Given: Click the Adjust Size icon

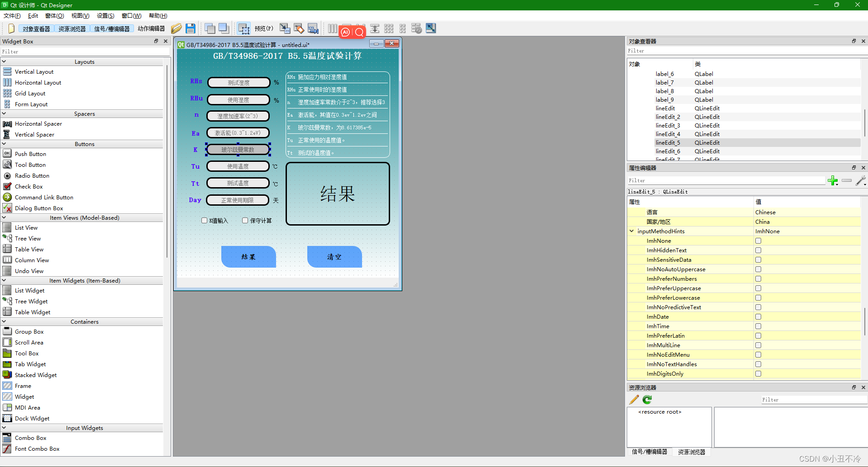Looking at the screenshot, I should coord(431,28).
